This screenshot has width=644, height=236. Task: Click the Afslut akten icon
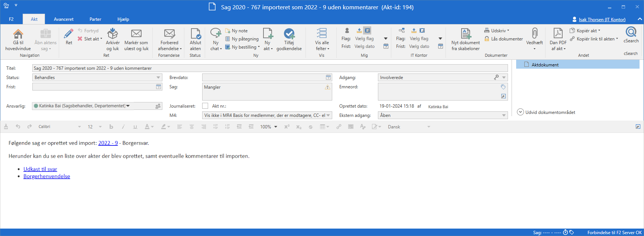pos(195,35)
